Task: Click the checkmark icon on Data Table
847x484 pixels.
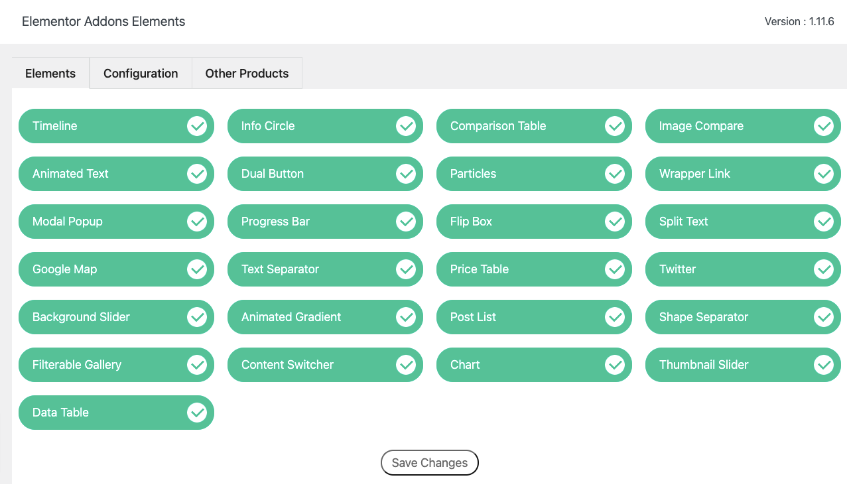Action: click(x=197, y=413)
